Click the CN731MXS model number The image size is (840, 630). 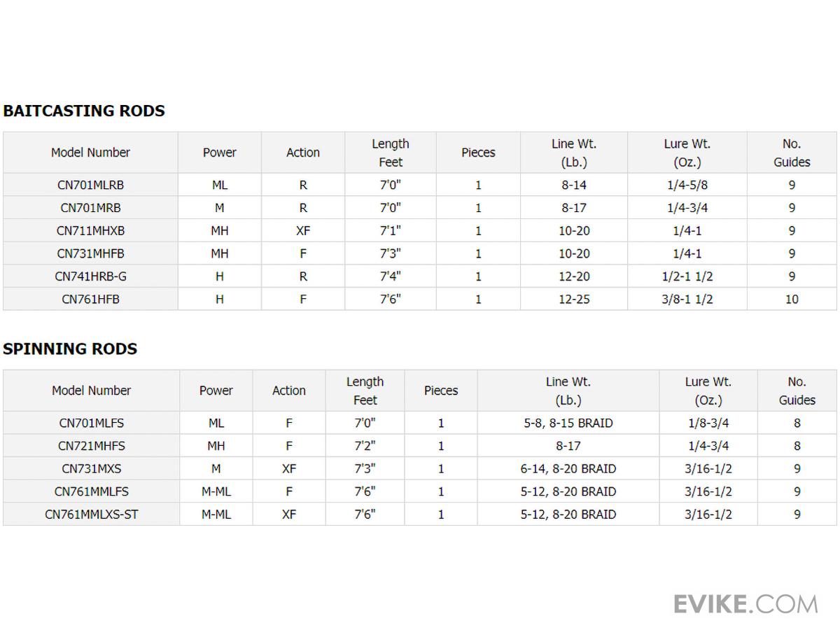pos(91,468)
